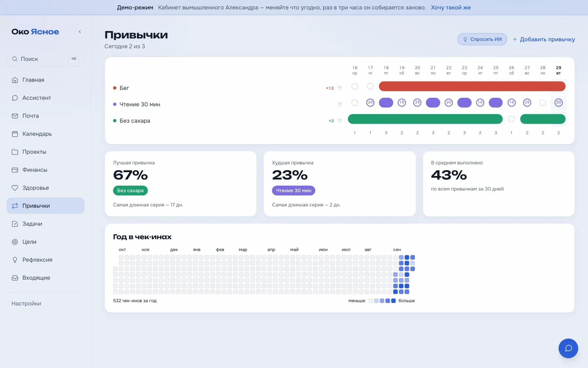The height and width of the screenshot is (368, 588).
Task: Select the Без сахара habit row label
Action: tap(135, 121)
